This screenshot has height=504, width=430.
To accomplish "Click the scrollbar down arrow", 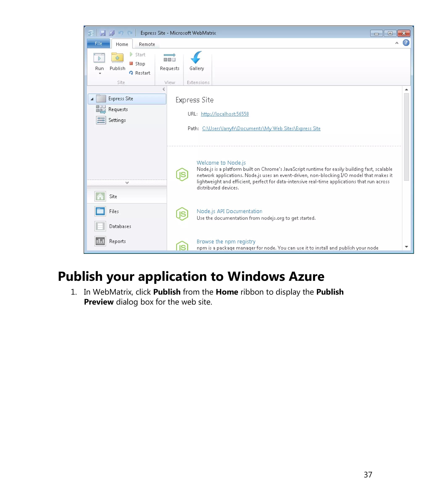I will click(406, 247).
